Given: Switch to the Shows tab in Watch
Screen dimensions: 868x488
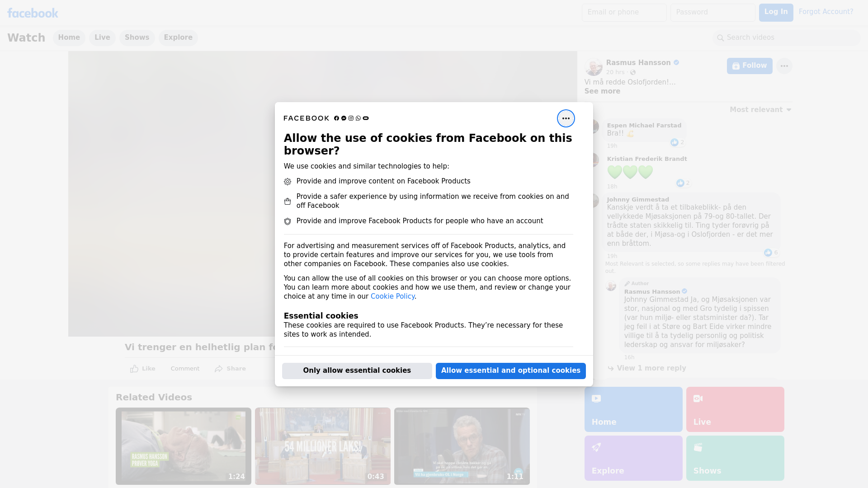Looking at the screenshot, I should (x=137, y=38).
